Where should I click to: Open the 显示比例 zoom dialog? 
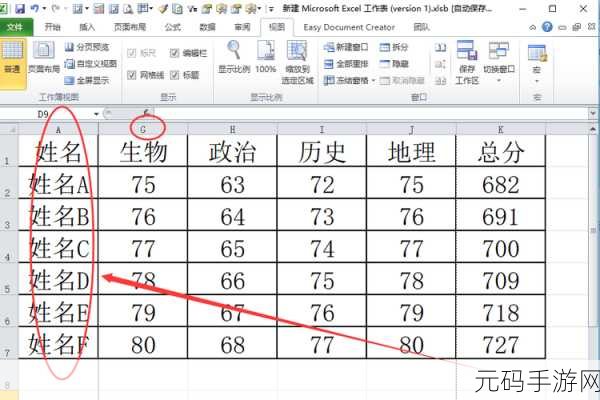click(234, 57)
